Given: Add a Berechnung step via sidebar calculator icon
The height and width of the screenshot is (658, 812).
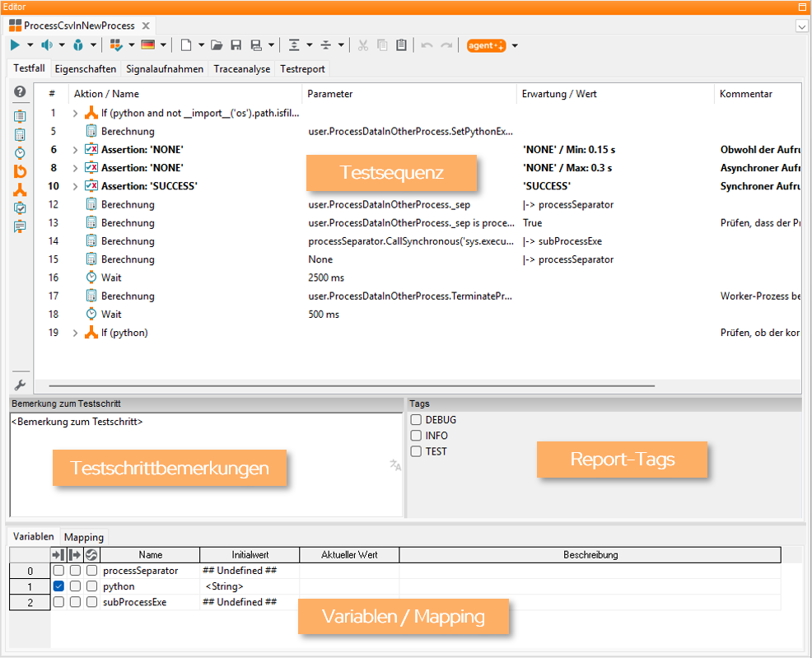Looking at the screenshot, I should (20, 134).
